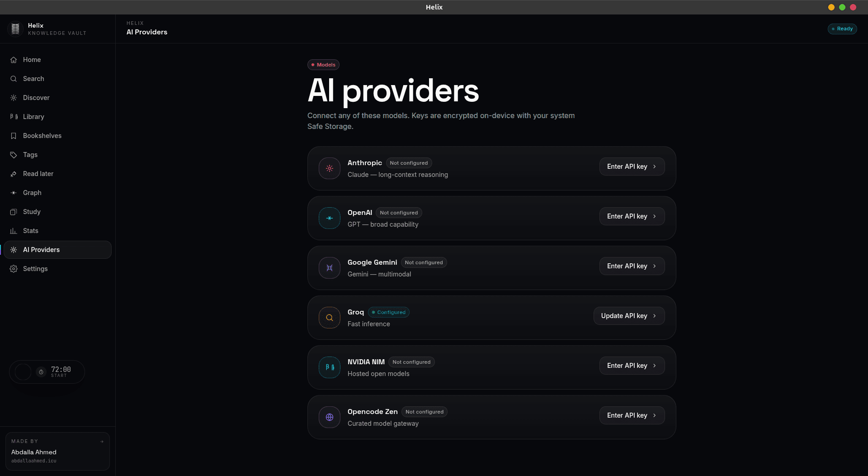Click the Google Gemini provider icon
The height and width of the screenshot is (476, 868).
pyautogui.click(x=330, y=268)
